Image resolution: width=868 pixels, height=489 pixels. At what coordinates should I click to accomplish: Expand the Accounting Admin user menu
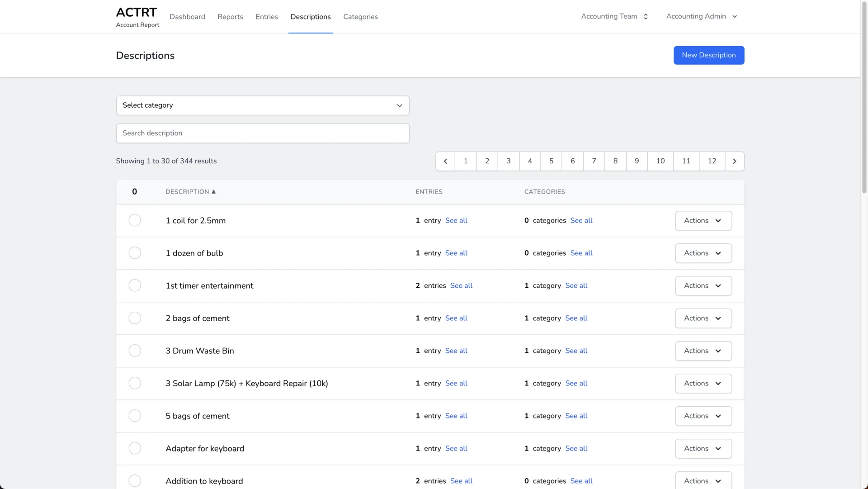[702, 16]
